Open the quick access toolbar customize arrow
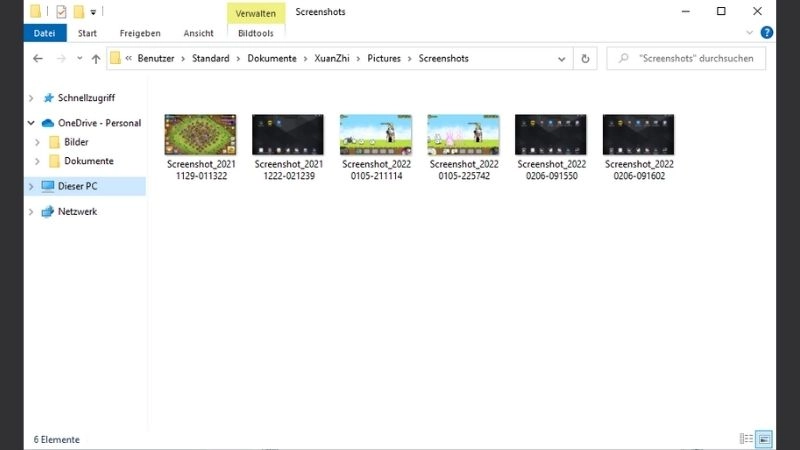800x450 pixels. coord(93,12)
